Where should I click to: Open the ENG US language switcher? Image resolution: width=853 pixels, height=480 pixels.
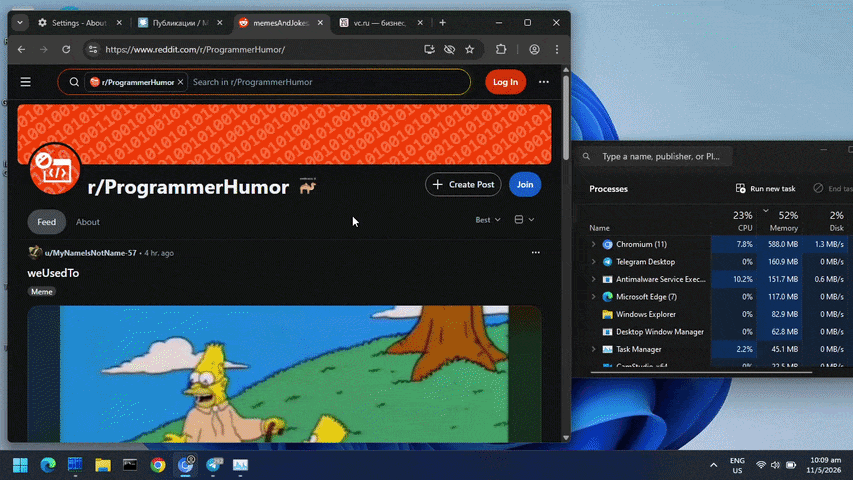tap(737, 465)
